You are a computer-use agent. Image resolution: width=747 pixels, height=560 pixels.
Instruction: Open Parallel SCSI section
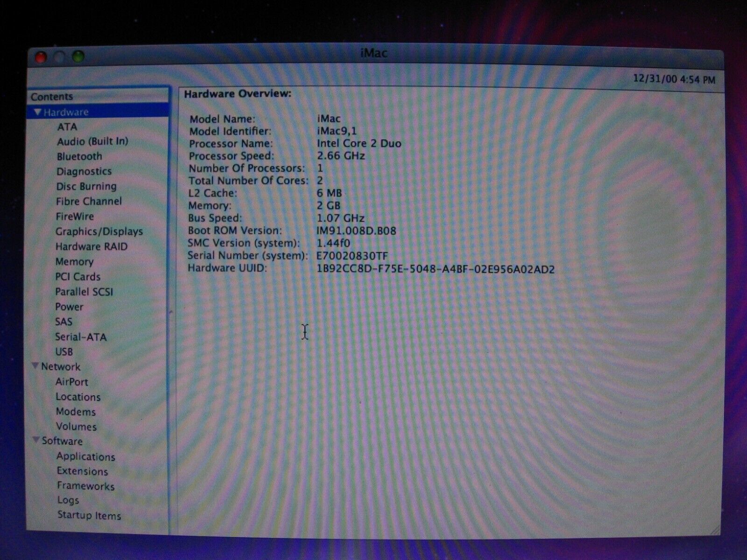point(84,292)
